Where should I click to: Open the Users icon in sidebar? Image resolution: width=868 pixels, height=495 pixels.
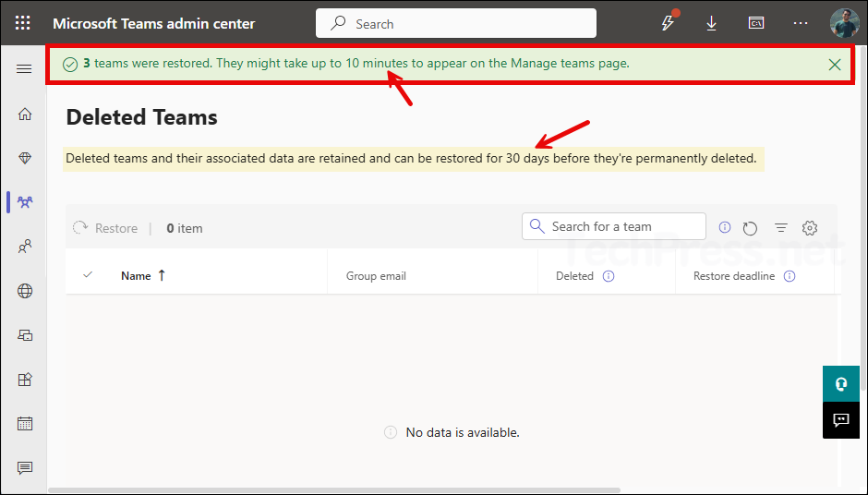[x=25, y=247]
